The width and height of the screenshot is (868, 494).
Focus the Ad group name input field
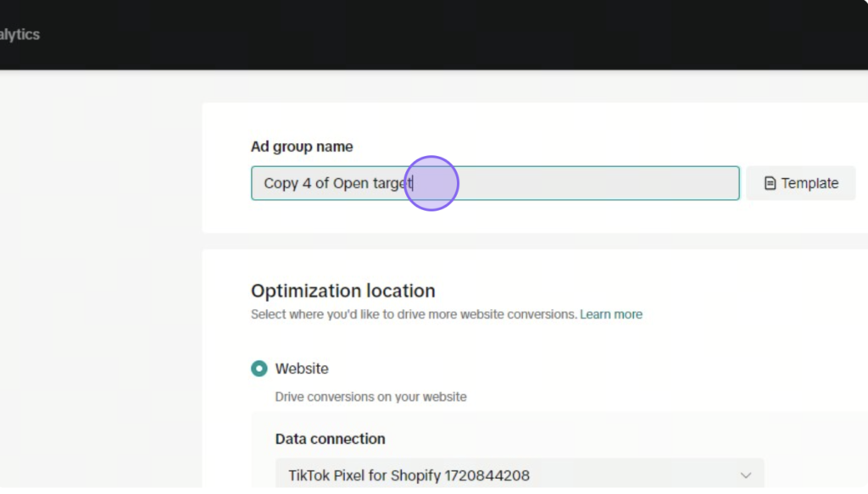[495, 183]
